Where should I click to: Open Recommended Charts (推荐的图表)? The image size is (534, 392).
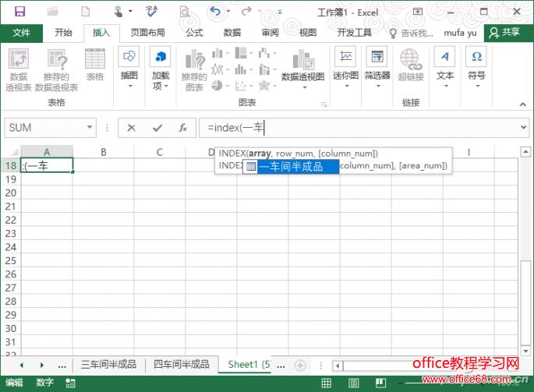pyautogui.click(x=194, y=70)
